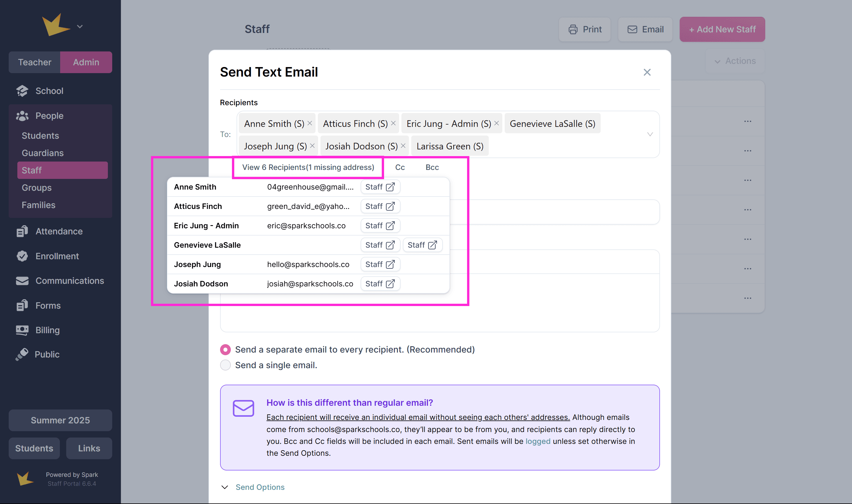Remove Anne Smith recipient chip
The width and height of the screenshot is (852, 504).
coord(310,123)
